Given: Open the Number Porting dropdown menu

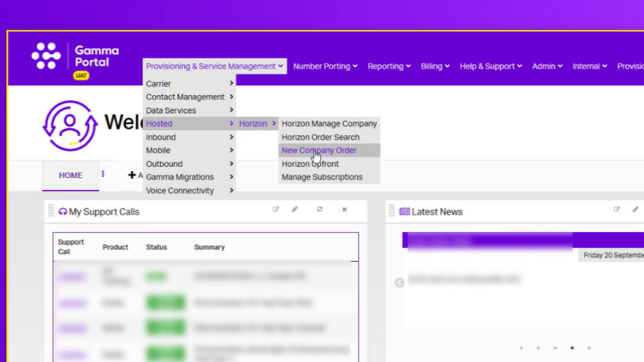Looking at the screenshot, I should 325,66.
